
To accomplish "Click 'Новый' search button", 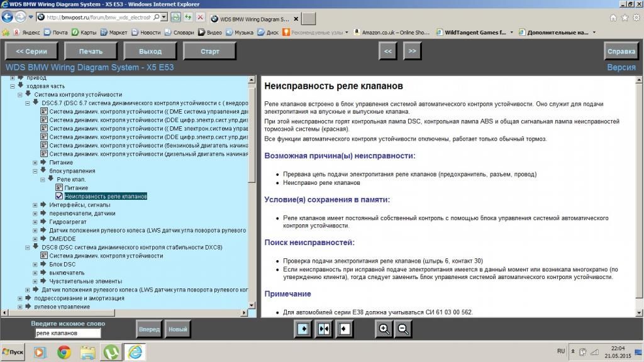I will tap(178, 329).
